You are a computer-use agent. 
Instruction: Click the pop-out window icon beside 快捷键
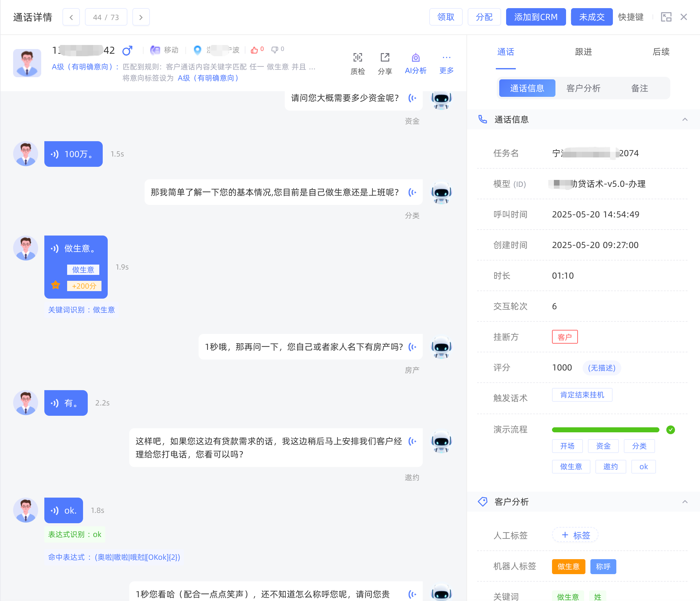666,17
